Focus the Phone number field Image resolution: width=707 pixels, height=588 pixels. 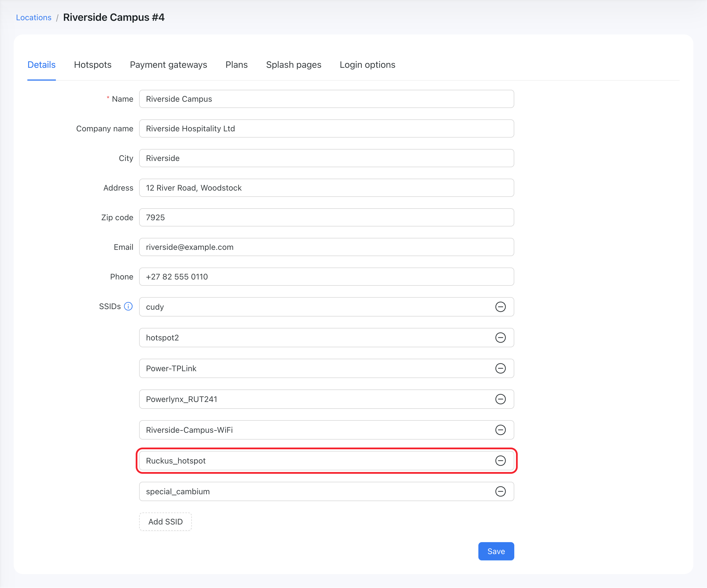click(327, 277)
